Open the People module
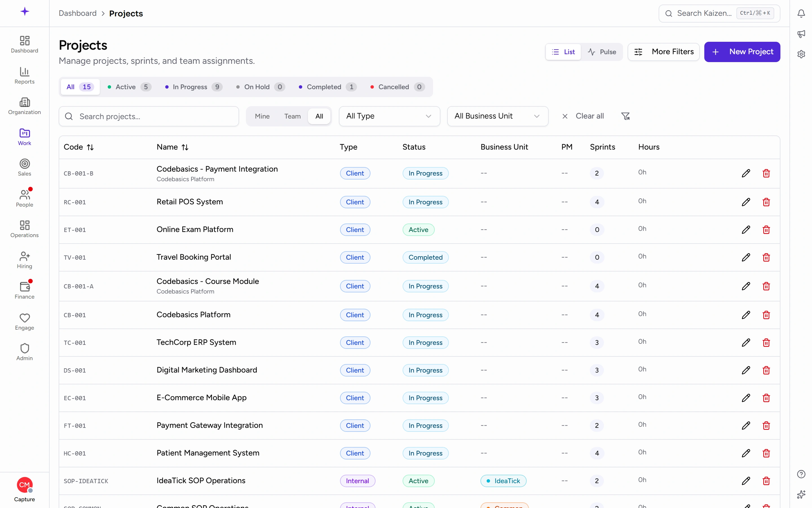812x508 pixels. click(25, 198)
